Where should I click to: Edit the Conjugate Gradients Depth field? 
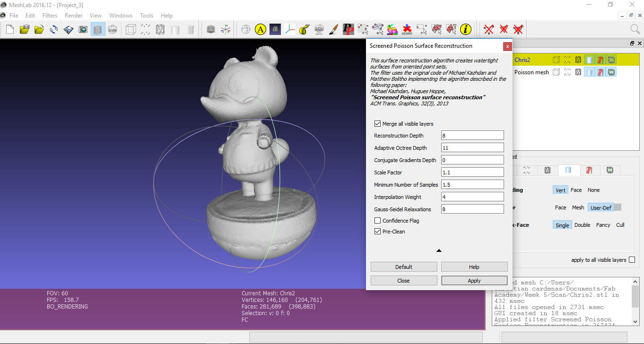[x=472, y=160]
